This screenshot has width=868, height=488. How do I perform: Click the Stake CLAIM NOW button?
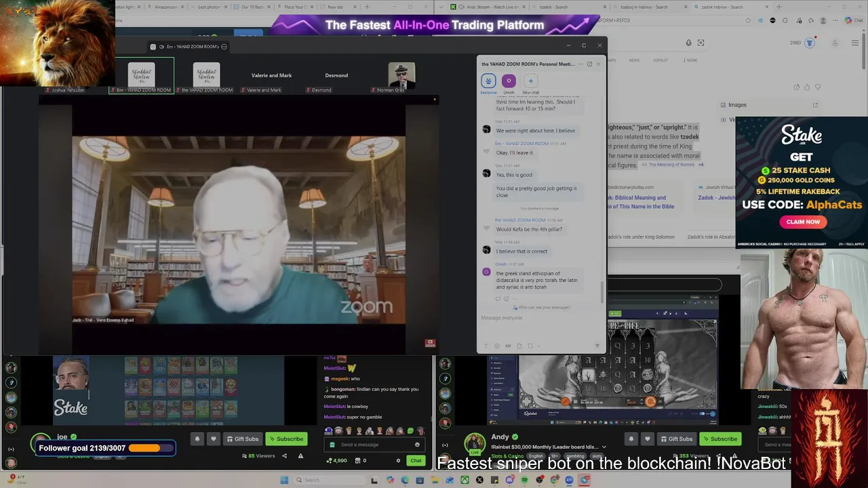point(803,222)
